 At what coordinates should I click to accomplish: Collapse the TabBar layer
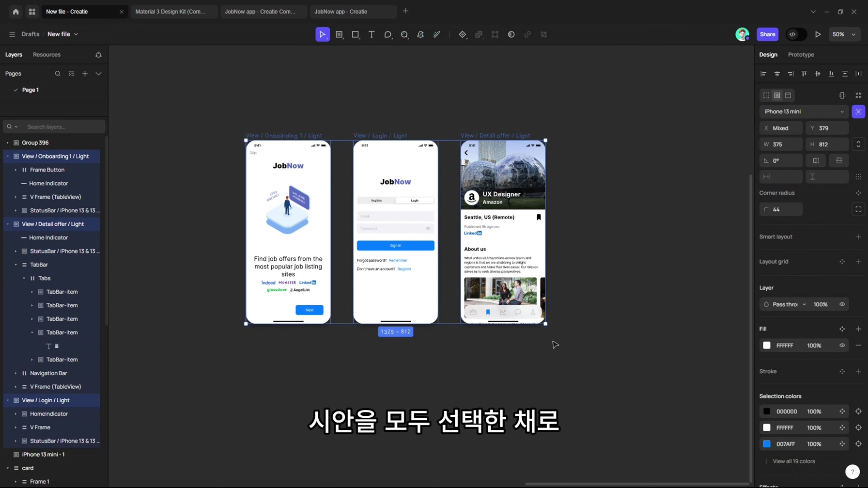tap(15, 265)
